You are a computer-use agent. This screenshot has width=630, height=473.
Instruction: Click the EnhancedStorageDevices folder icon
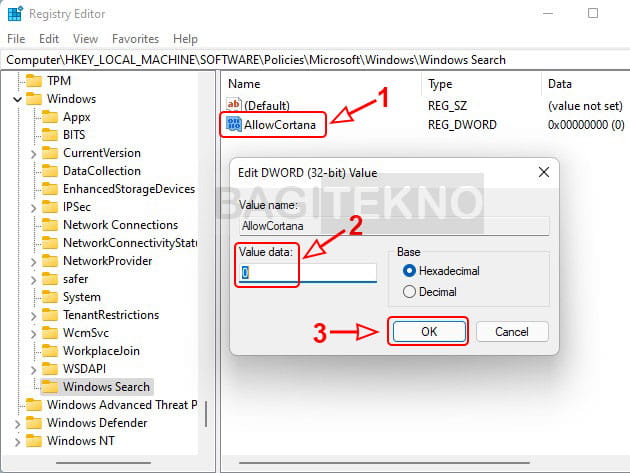tap(50, 189)
